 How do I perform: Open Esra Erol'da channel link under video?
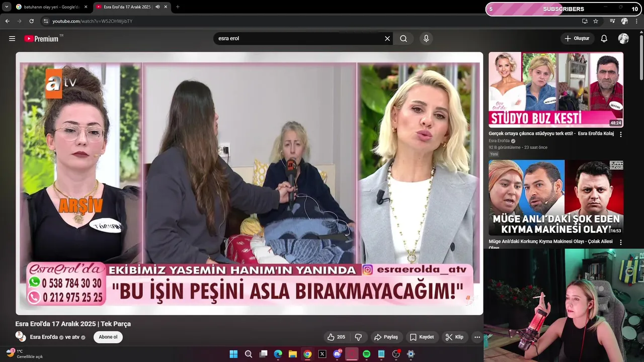[44, 337]
